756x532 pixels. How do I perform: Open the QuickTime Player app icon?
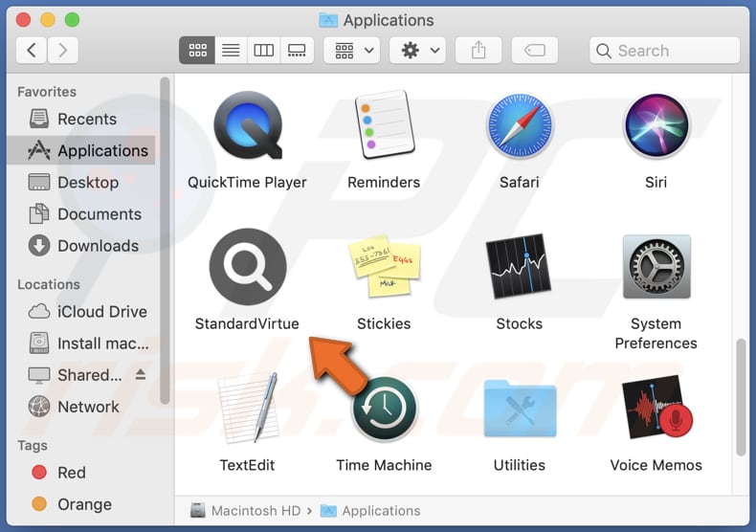[x=247, y=125]
